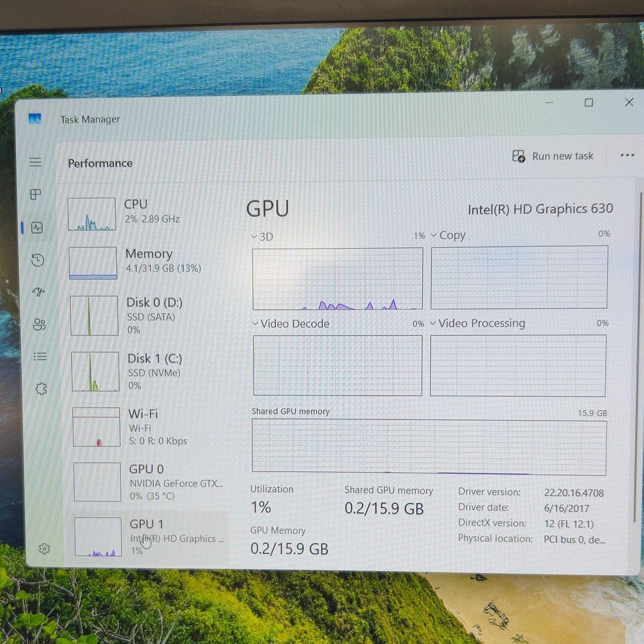Select the Performance page icon in sidebar
Image resolution: width=644 pixels, height=644 pixels.
(37, 228)
